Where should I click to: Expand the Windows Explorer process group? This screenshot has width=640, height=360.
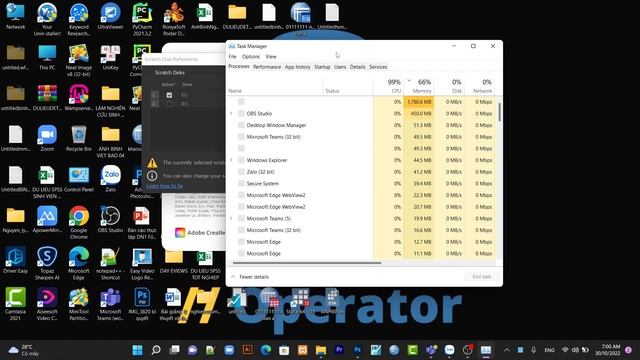[x=231, y=160]
